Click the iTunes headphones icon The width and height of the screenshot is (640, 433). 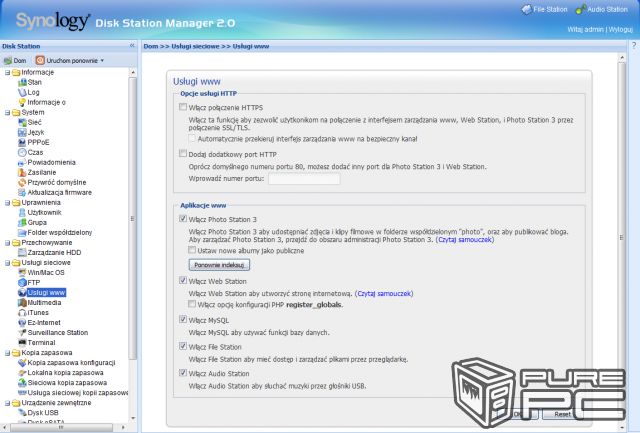[x=22, y=313]
